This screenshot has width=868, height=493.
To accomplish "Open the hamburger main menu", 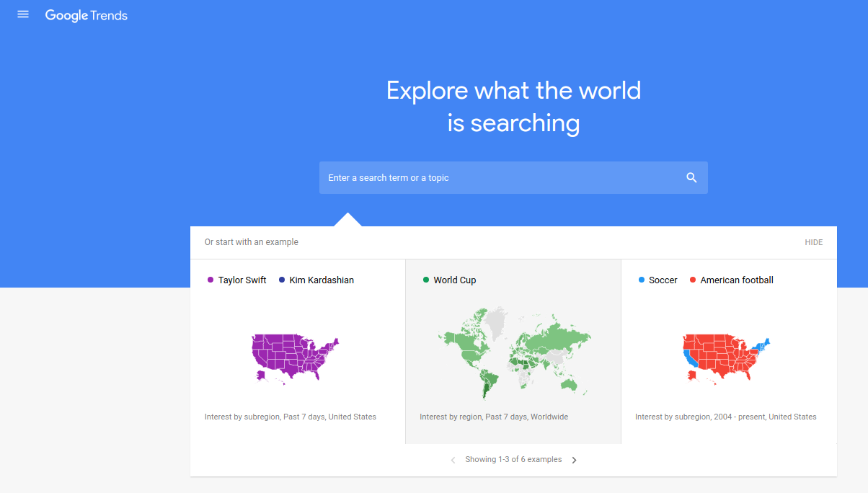I will tap(23, 14).
